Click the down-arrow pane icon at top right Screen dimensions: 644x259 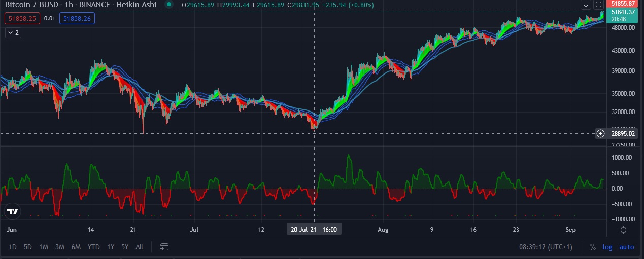(x=586, y=5)
